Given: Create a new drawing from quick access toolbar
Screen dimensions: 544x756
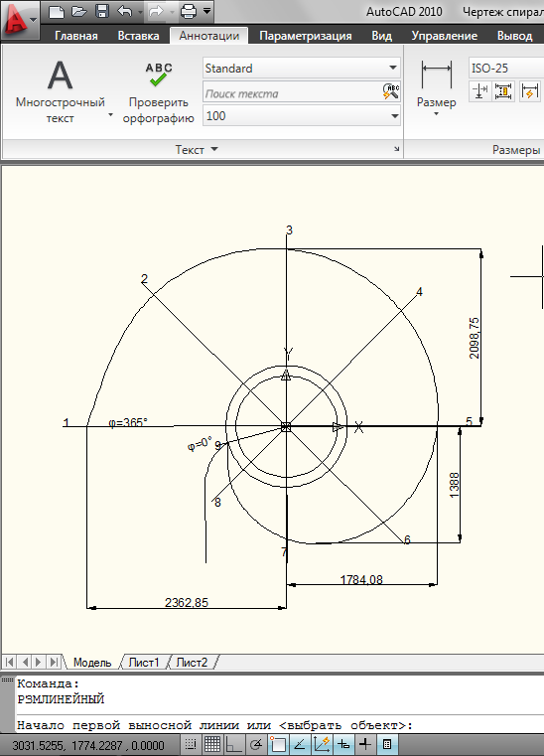Looking at the screenshot, I should [x=57, y=11].
